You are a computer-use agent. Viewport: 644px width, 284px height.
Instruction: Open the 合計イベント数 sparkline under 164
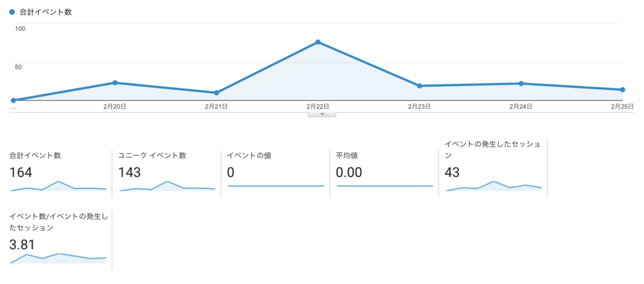pyautogui.click(x=58, y=186)
